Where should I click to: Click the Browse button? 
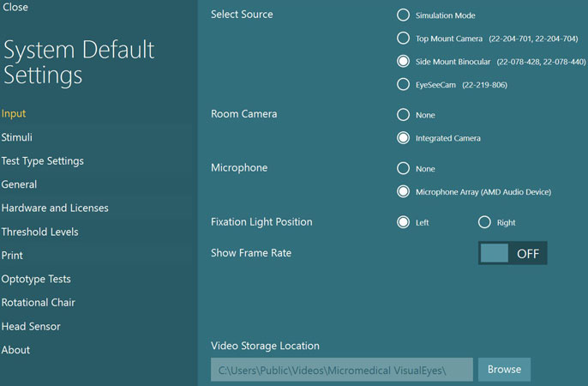[x=504, y=370]
